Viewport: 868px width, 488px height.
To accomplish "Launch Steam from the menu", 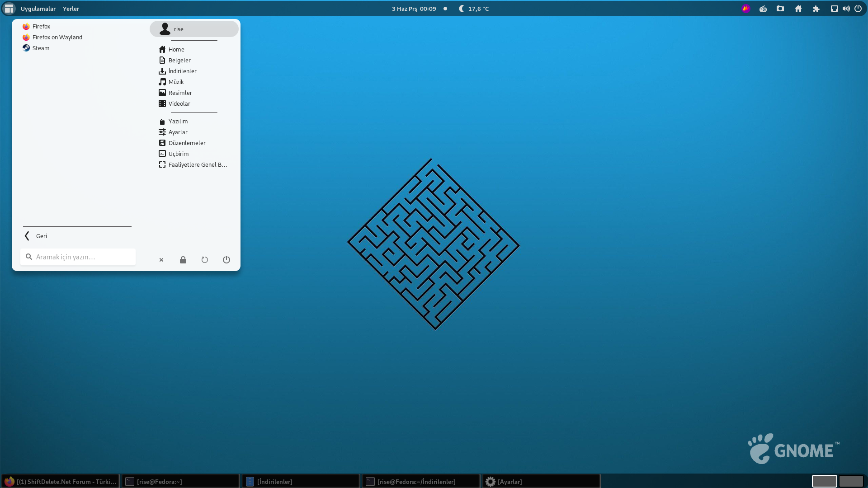I will pyautogui.click(x=77, y=48).
